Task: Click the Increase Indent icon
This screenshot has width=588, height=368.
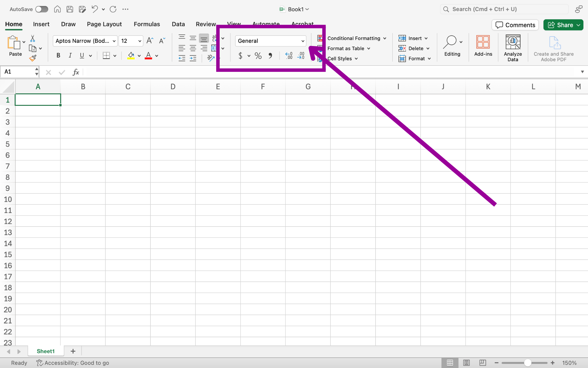Action: (193, 58)
